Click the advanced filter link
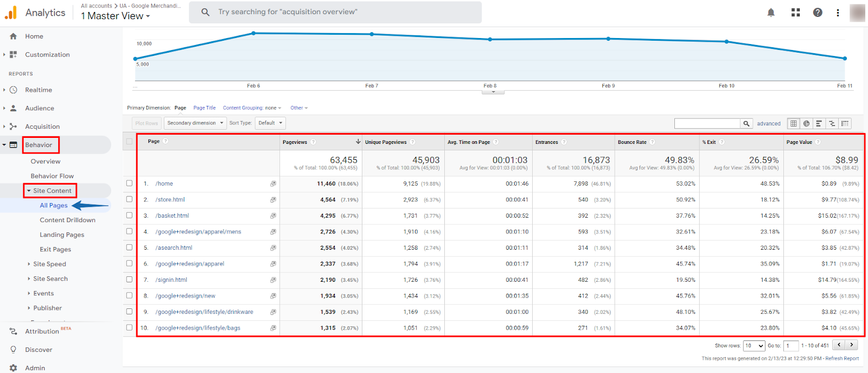This screenshot has height=373, width=868. click(769, 124)
